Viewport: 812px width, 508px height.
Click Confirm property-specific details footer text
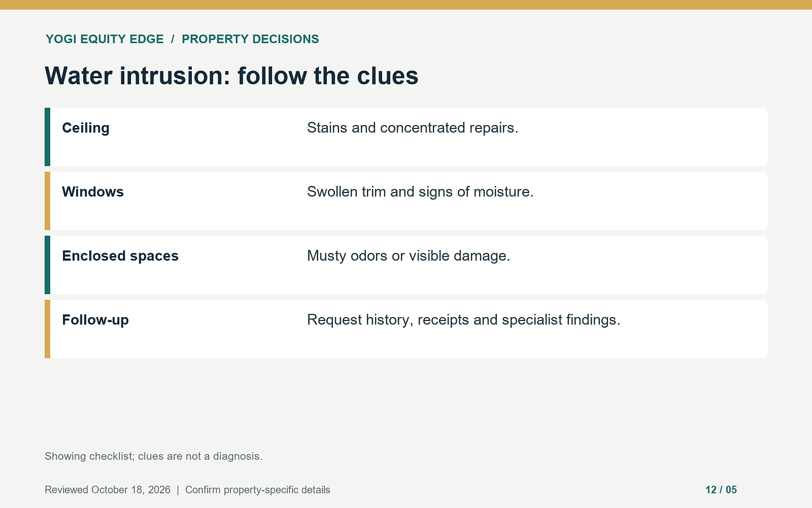coord(258,490)
